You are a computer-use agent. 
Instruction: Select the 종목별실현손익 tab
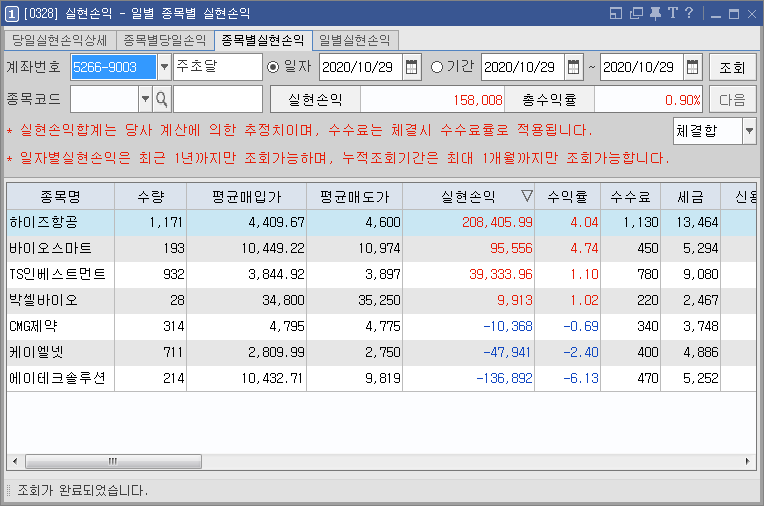click(263, 40)
